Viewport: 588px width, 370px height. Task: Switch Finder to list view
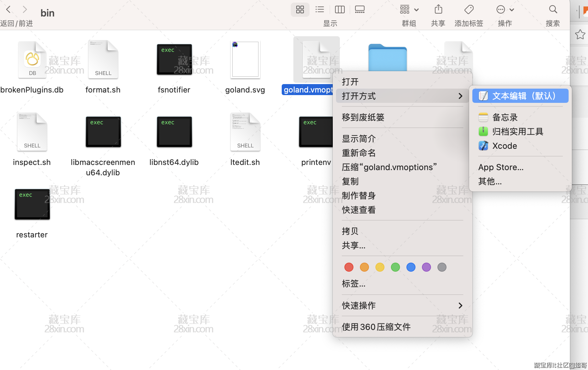(320, 10)
